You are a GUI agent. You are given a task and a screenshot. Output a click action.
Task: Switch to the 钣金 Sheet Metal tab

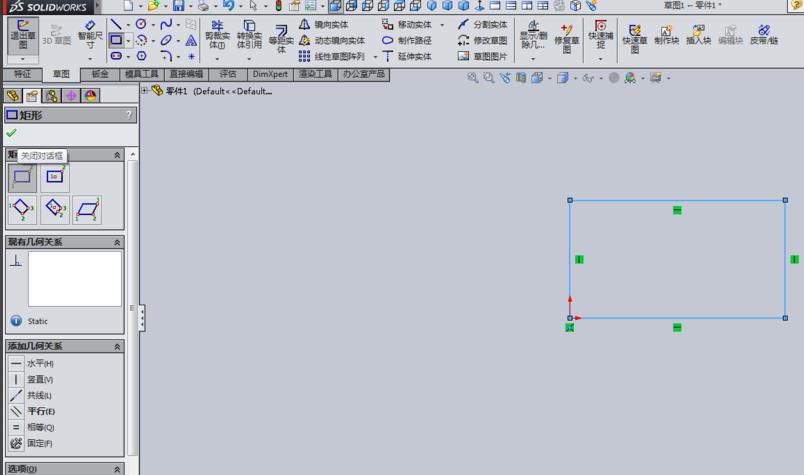coord(100,74)
